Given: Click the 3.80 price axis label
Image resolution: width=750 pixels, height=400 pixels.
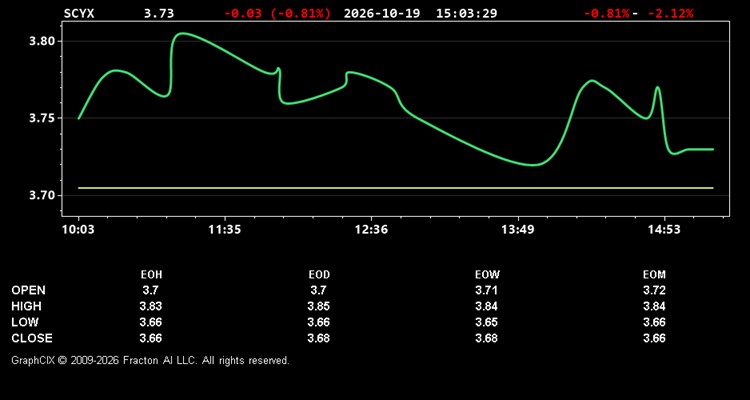Looking at the screenshot, I should 39,41.
